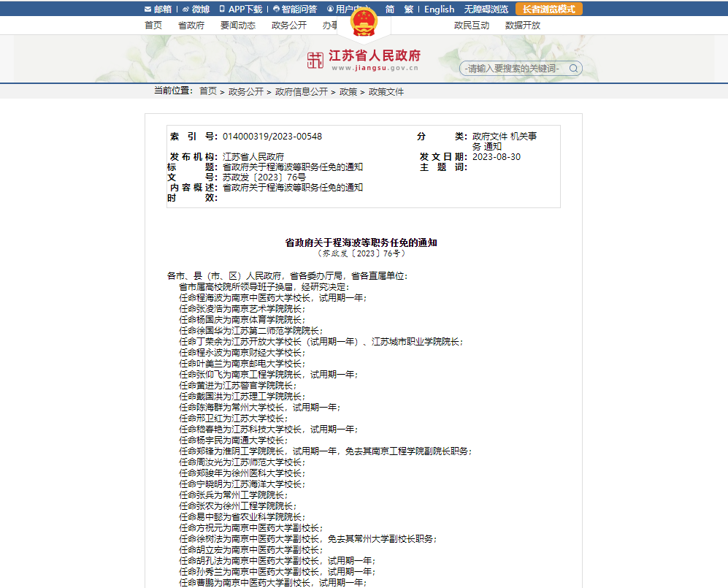
Task: Open 政务公开 in the breadcrumb
Action: click(x=246, y=92)
